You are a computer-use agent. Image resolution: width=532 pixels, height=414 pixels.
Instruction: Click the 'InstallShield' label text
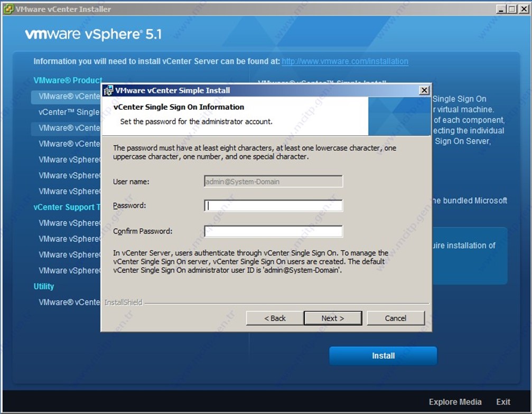click(x=123, y=303)
